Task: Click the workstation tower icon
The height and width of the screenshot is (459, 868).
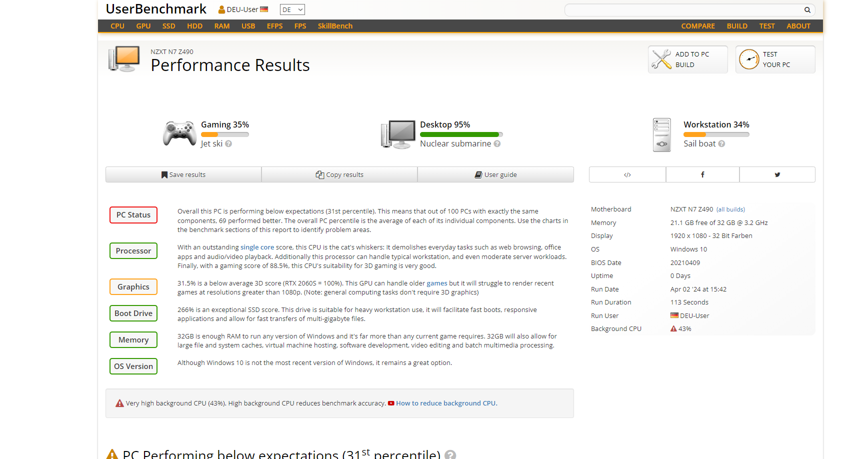Action: (x=661, y=134)
